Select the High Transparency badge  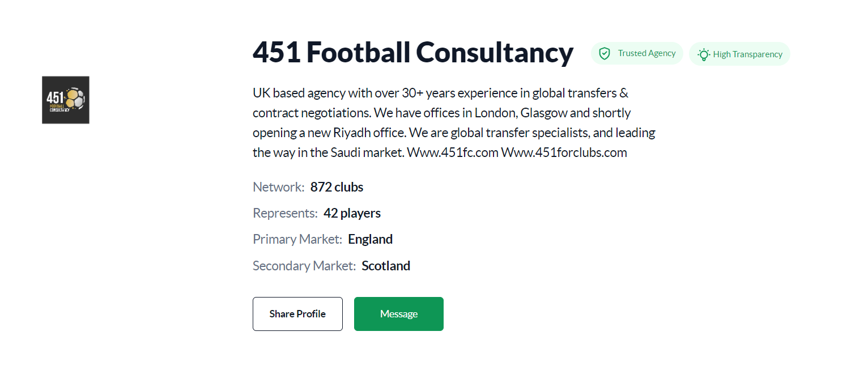(739, 54)
